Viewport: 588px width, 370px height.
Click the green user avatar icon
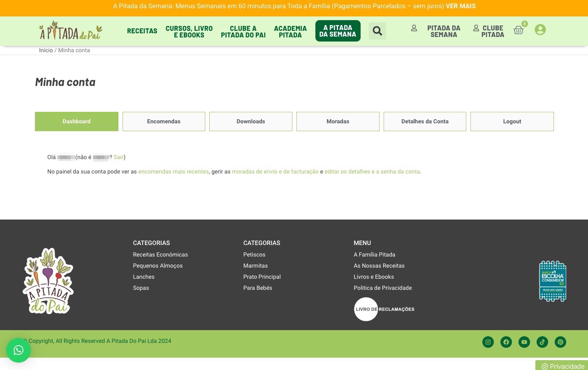540,30
